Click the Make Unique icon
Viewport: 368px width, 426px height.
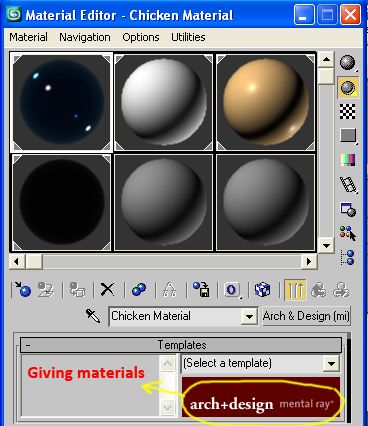click(169, 289)
